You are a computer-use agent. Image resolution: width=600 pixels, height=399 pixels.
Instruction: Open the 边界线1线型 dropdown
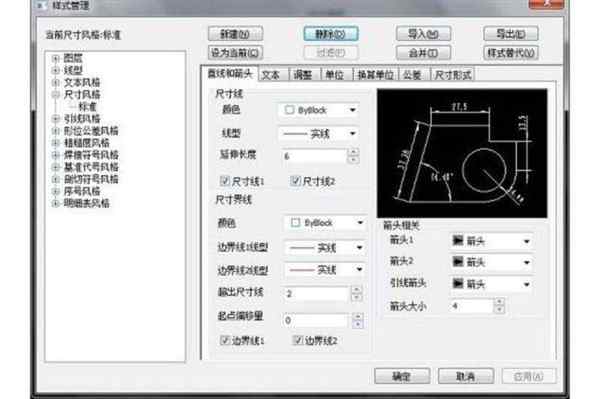[326, 248]
